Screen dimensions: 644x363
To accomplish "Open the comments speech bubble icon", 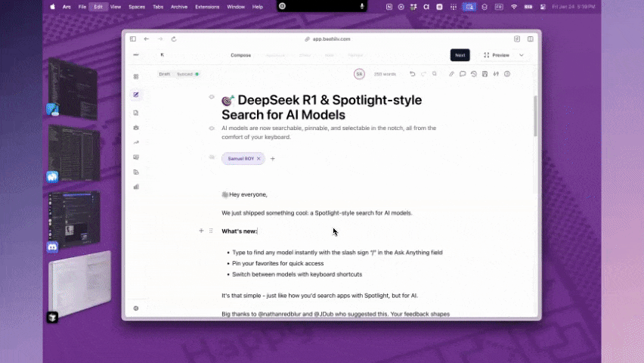I will click(463, 74).
